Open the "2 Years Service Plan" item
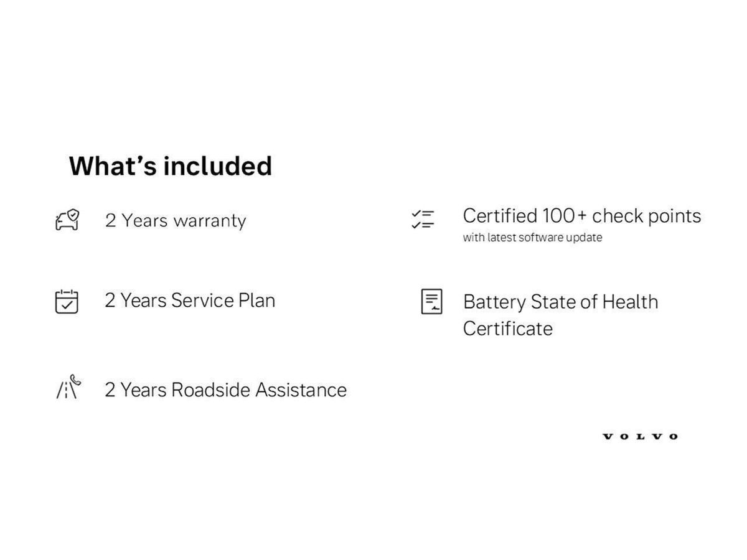This screenshot has height=560, width=747. [x=190, y=301]
